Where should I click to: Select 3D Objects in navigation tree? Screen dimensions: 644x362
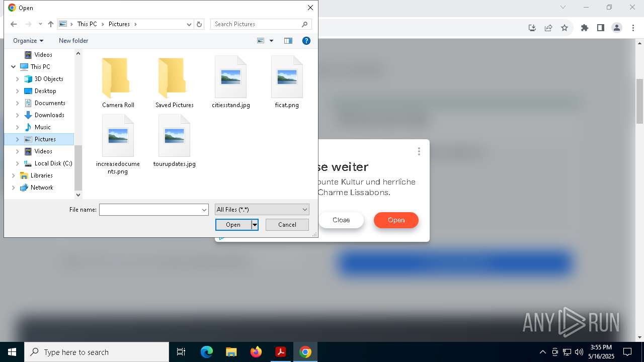tap(49, 79)
